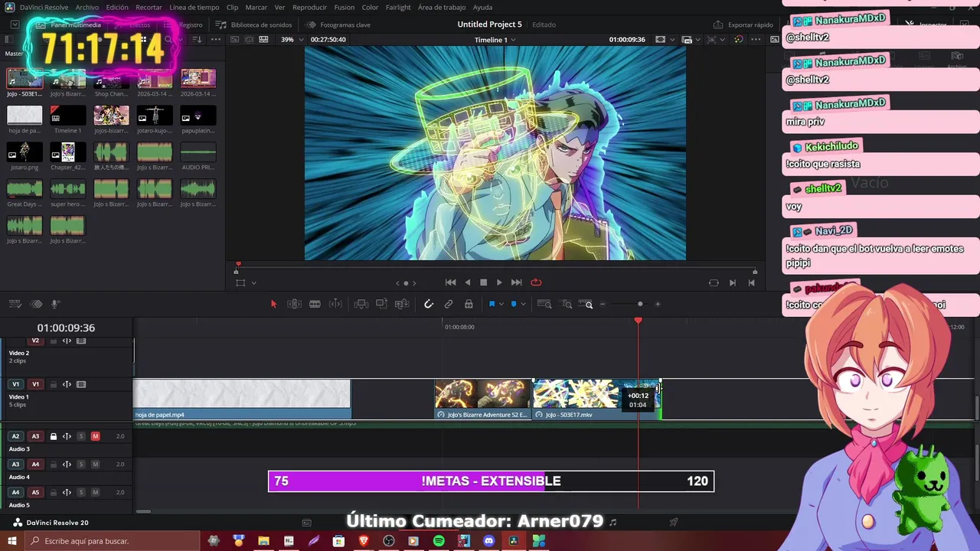The height and width of the screenshot is (551, 980).
Task: Lock the Video 1 track
Action: (x=53, y=384)
